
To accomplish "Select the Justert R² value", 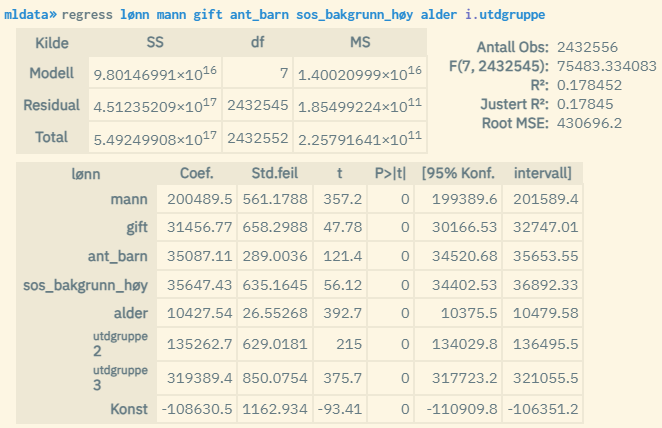I will pyautogui.click(x=583, y=104).
